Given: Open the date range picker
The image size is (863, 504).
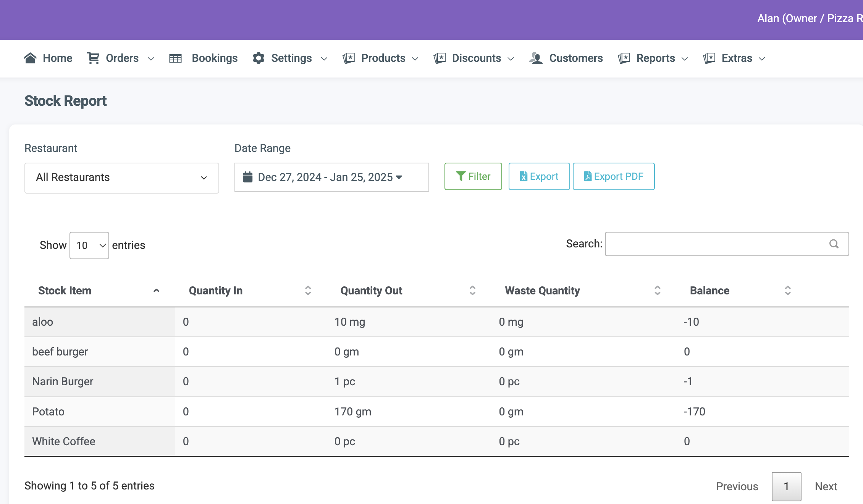Looking at the screenshot, I should pyautogui.click(x=332, y=177).
